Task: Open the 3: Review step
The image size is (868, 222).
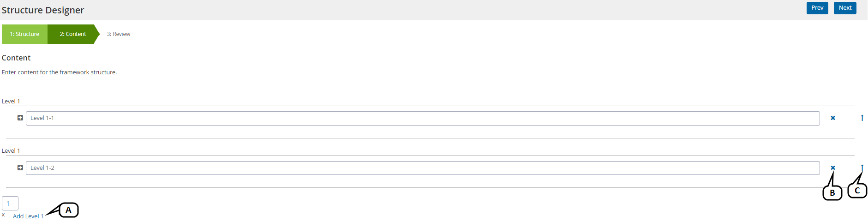Action: click(119, 34)
